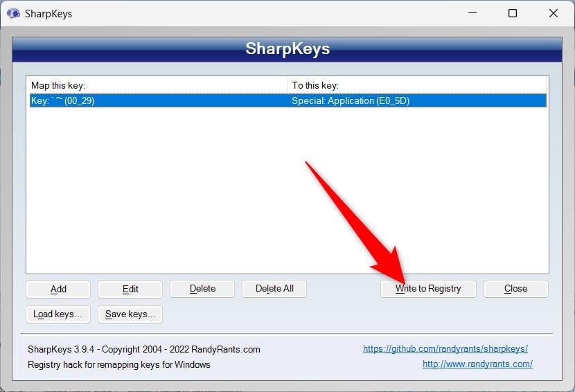Open the Load keys... dialog
The width and height of the screenshot is (575, 392).
(58, 314)
